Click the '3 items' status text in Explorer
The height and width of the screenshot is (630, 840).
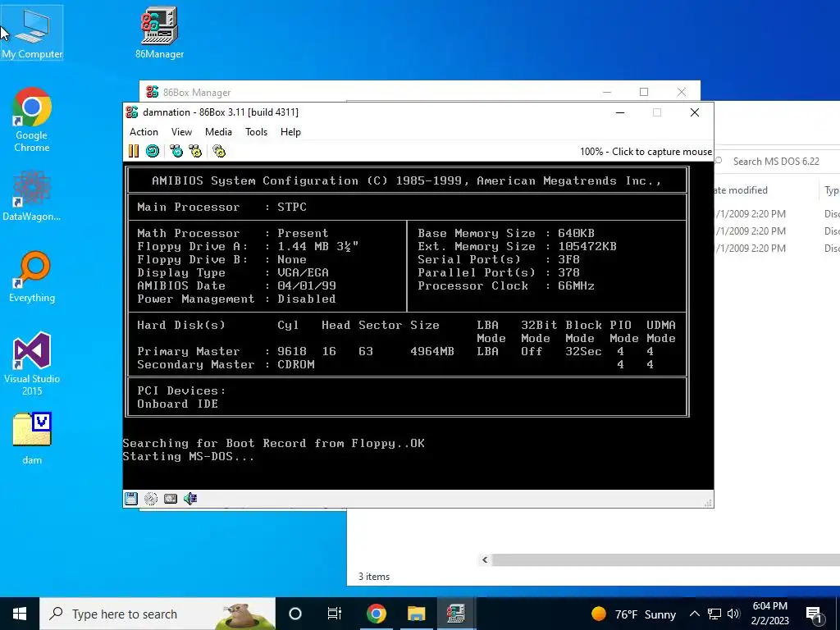[x=374, y=577]
